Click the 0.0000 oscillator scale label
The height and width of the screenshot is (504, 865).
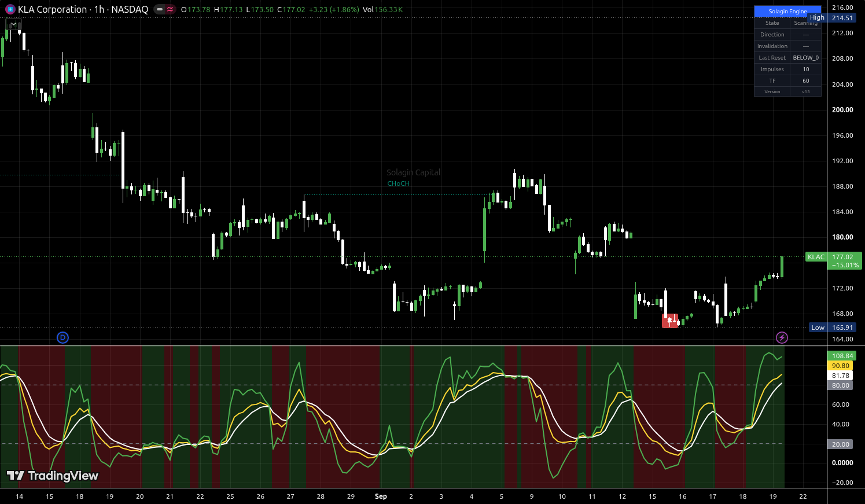coord(842,463)
